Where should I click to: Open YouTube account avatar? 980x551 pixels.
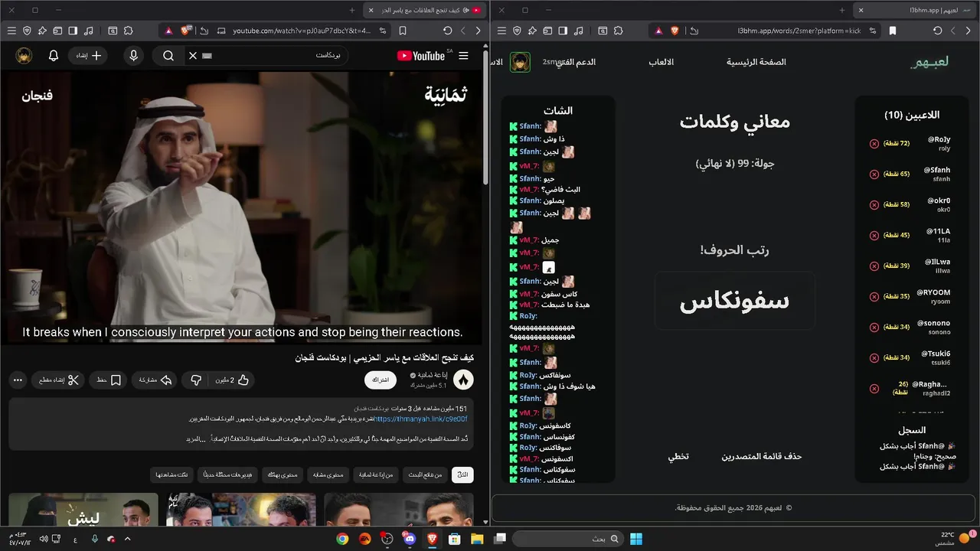click(24, 56)
